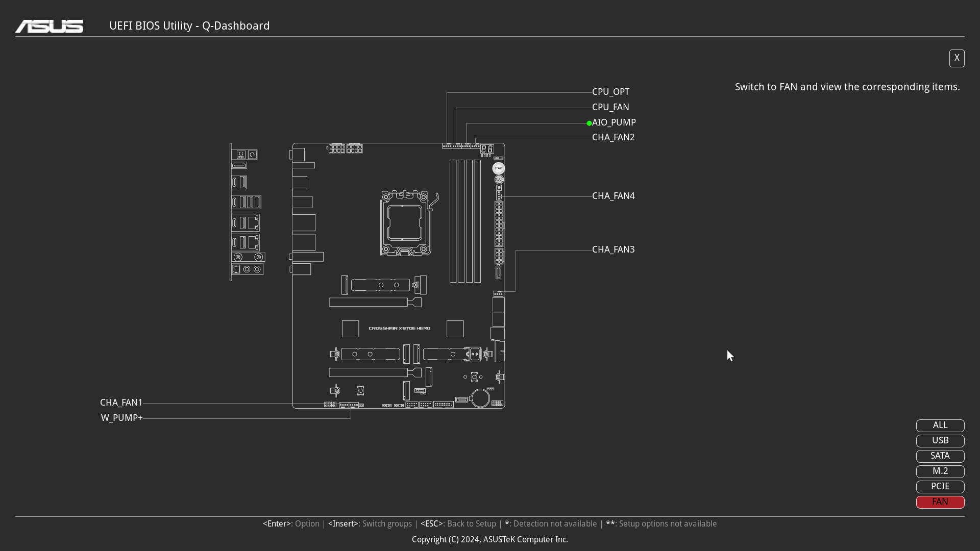Click the UEFI BIOS Utility - Q-Dashboard title
The height and width of the screenshot is (551, 980).
pos(189,26)
